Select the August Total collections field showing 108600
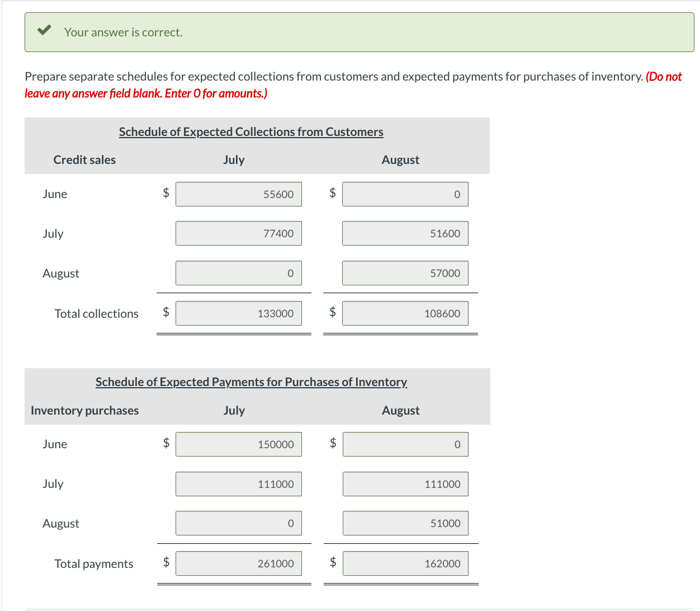The width and height of the screenshot is (700, 611). click(405, 313)
